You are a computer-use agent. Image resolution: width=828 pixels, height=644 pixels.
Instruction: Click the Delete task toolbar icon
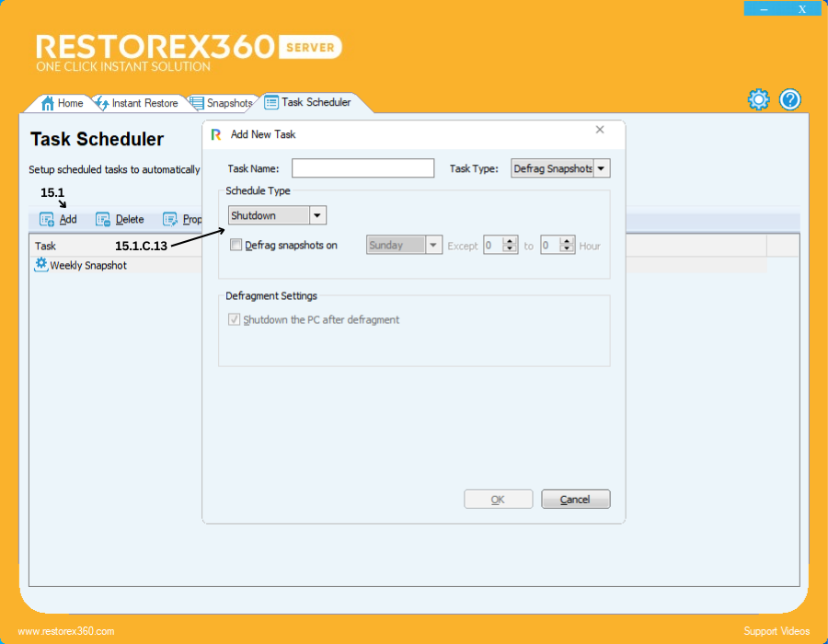(x=103, y=220)
